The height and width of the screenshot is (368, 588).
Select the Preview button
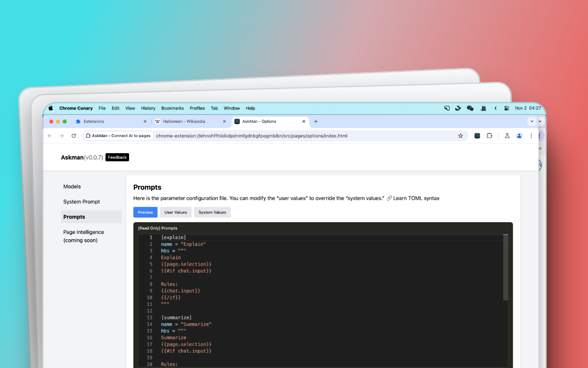(x=145, y=212)
